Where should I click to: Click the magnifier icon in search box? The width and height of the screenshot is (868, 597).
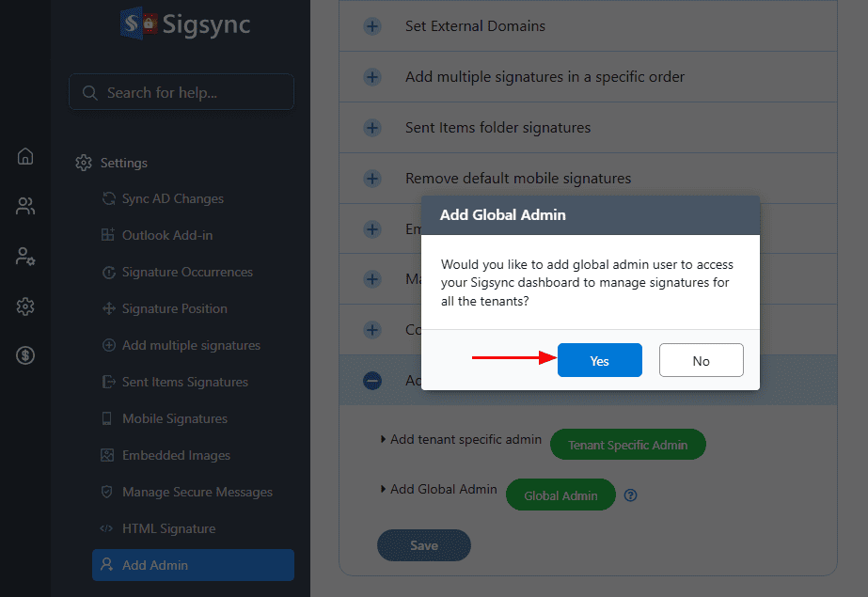pyautogui.click(x=90, y=93)
